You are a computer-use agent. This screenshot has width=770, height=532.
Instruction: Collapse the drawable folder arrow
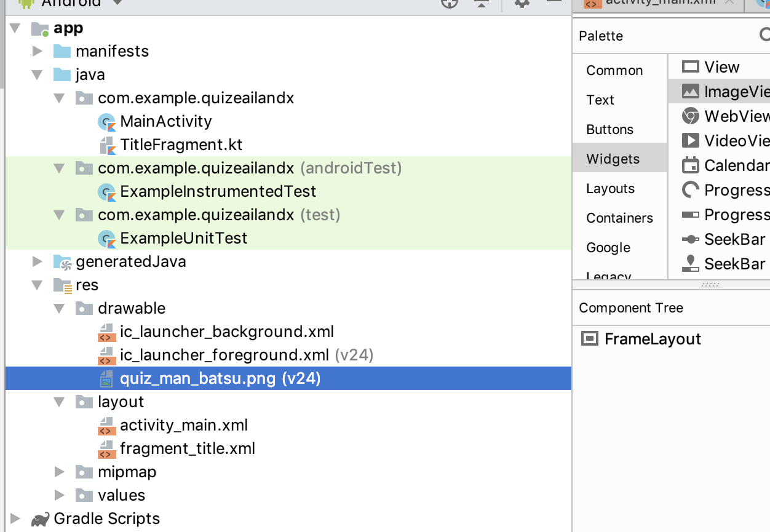point(60,309)
